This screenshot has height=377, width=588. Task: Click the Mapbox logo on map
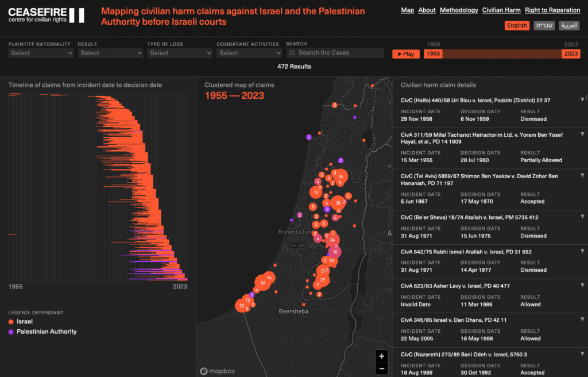[218, 371]
